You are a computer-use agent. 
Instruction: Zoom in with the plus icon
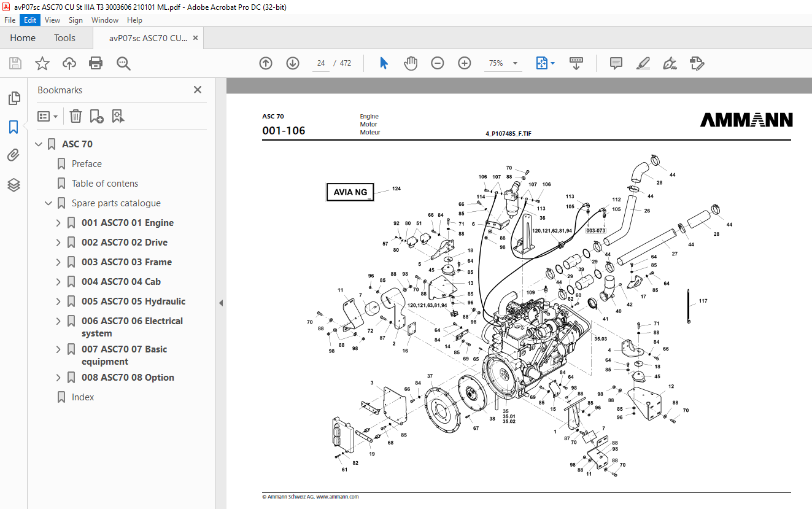[465, 63]
